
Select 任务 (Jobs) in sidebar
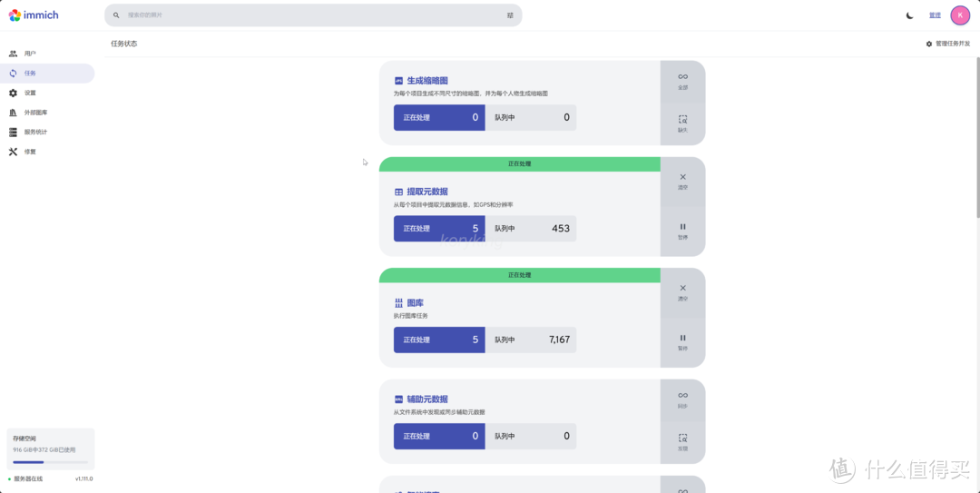[x=30, y=74]
